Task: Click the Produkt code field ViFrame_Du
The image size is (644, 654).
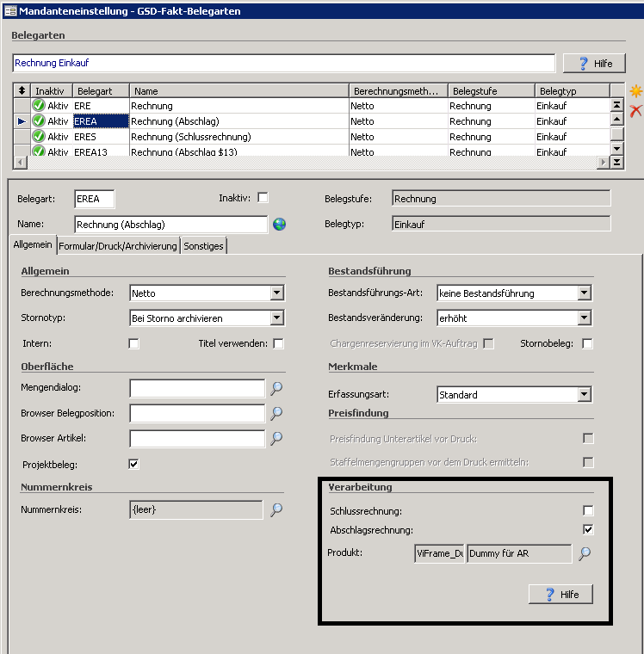Action: (x=439, y=553)
